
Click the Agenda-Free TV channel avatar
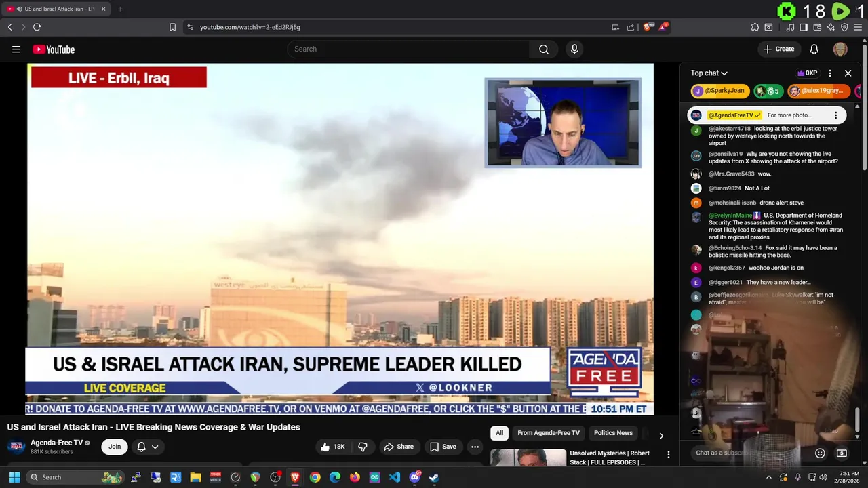[17, 447]
